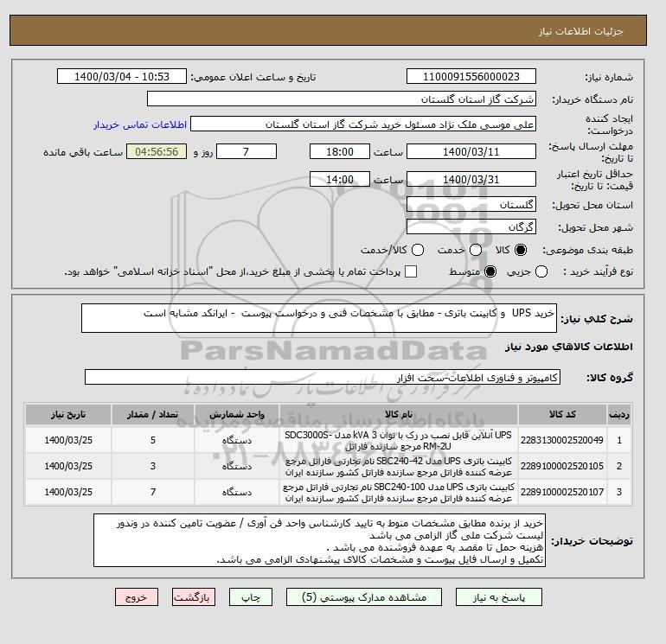The width and height of the screenshot is (666, 644).
Task: Click the واحد شمارش column header
Action: [x=237, y=414]
